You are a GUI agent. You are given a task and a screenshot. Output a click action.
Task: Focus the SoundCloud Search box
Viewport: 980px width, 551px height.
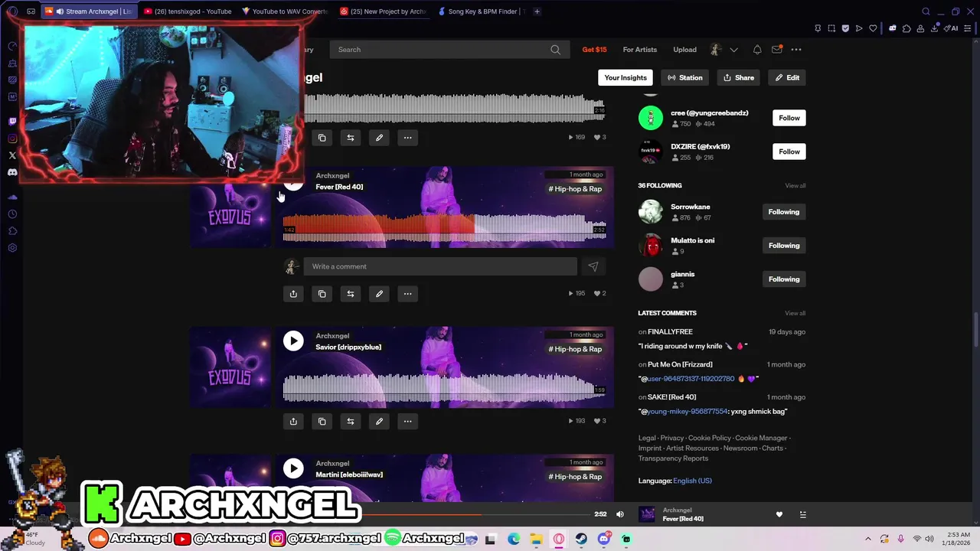tap(449, 50)
